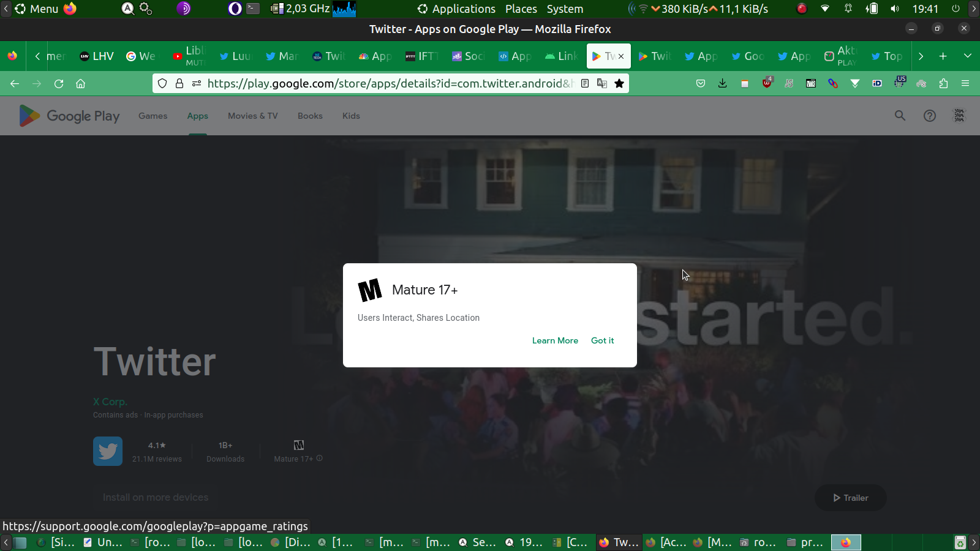
Task: Open the Google account avatar menu
Action: [x=959, y=116]
